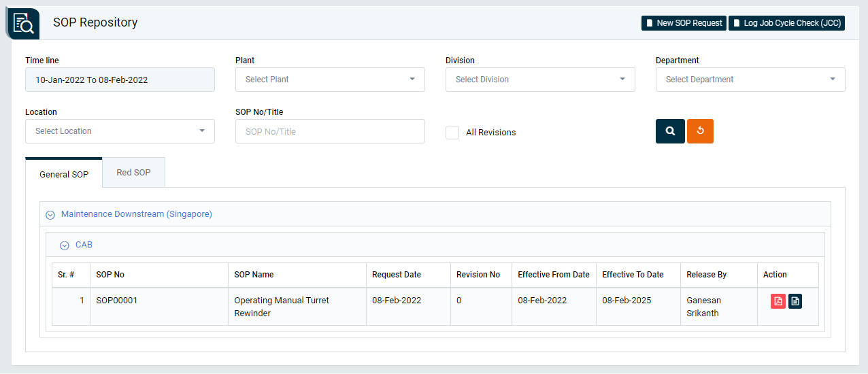
Task: Click the Time line date range field
Action: pyautogui.click(x=120, y=80)
